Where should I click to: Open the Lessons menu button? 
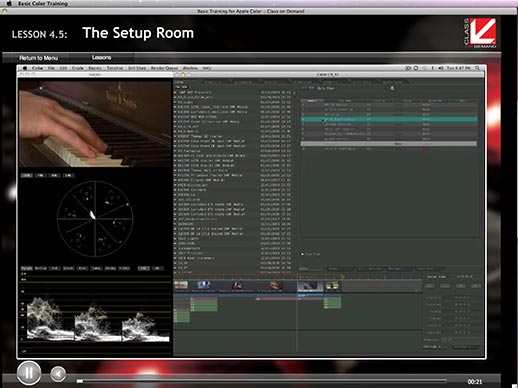click(x=101, y=57)
